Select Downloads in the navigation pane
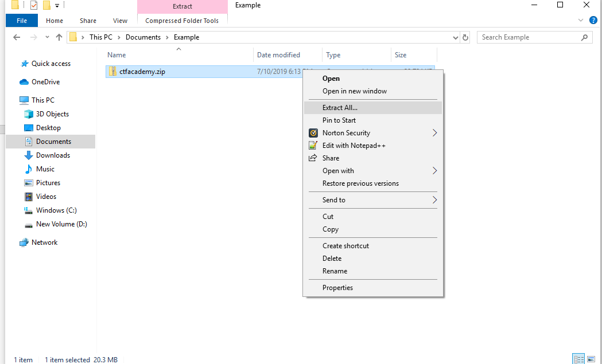Image resolution: width=602 pixels, height=364 pixels. tap(53, 155)
